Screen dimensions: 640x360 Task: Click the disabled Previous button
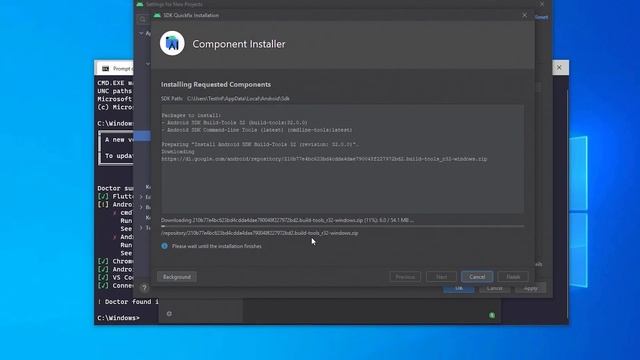coord(405,277)
